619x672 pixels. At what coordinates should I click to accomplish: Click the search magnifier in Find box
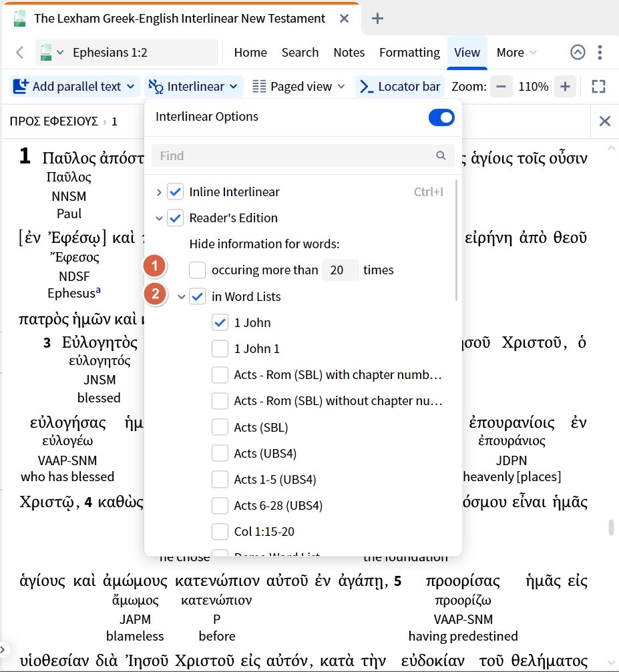click(441, 155)
